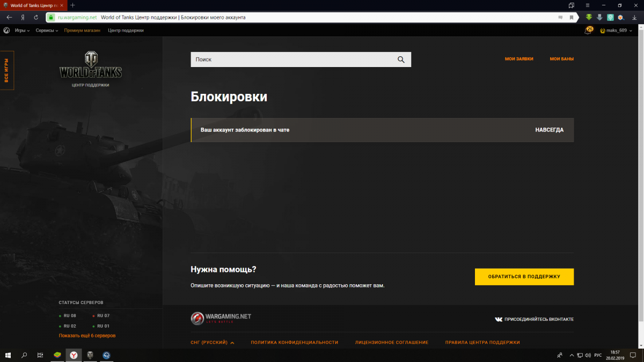644x362 pixels.
Task: Open the browser hamburger menu
Action: pyautogui.click(x=588, y=5)
